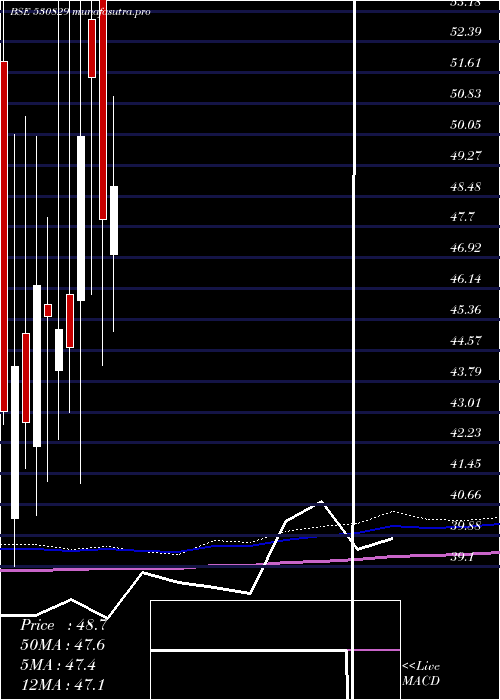Click the smallest red candlestick body
The image size is (500, 700).
coord(48,310)
